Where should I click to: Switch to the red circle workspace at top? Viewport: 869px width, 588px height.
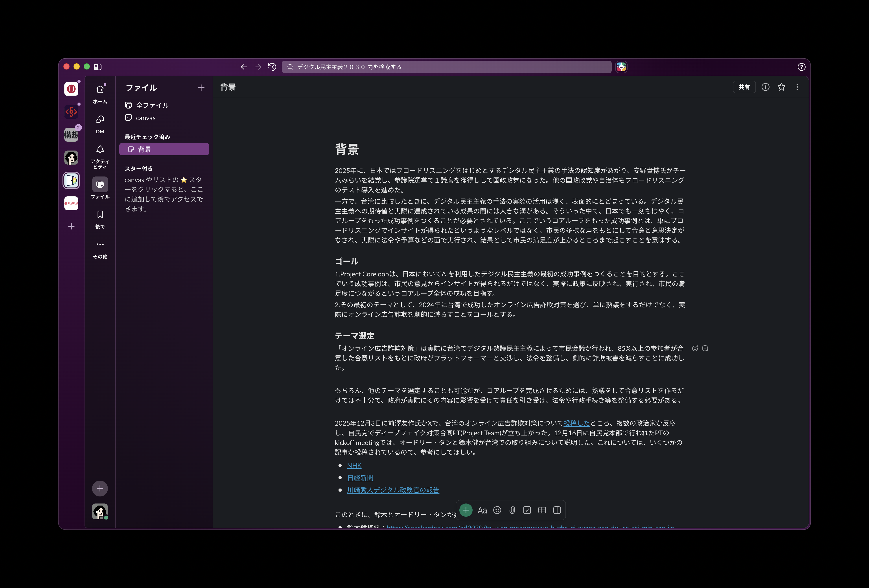point(71,89)
